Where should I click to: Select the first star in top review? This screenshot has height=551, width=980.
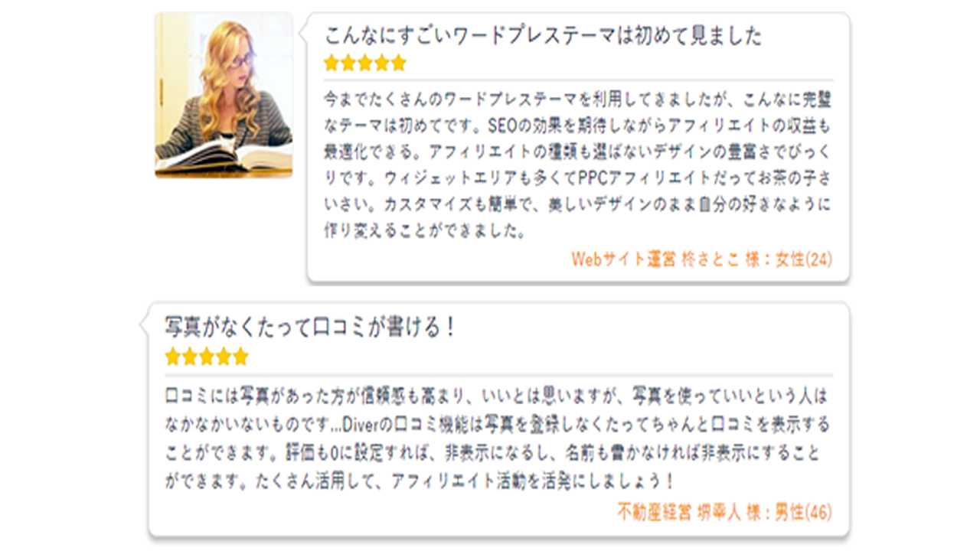click(x=332, y=64)
